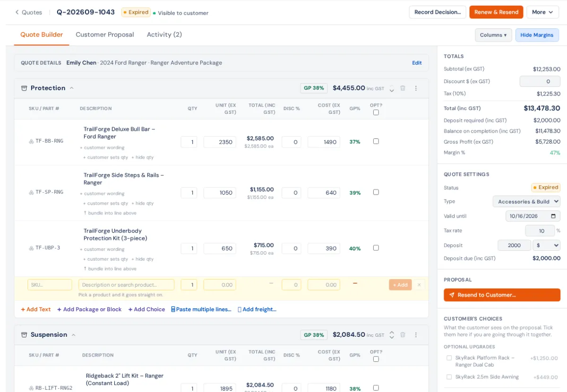Click the product icon beside RB-LIFT-RNG2
The height and width of the screenshot is (392, 567).
31,388
